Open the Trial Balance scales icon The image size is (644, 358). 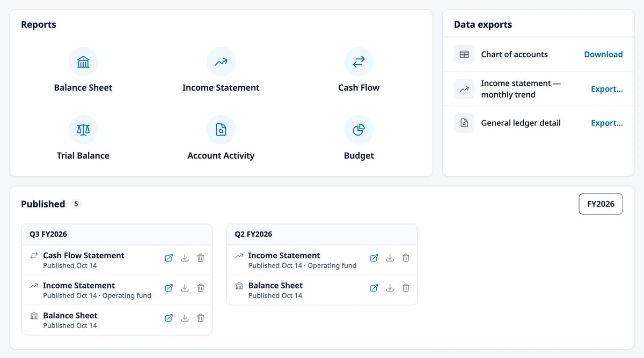[x=83, y=130]
